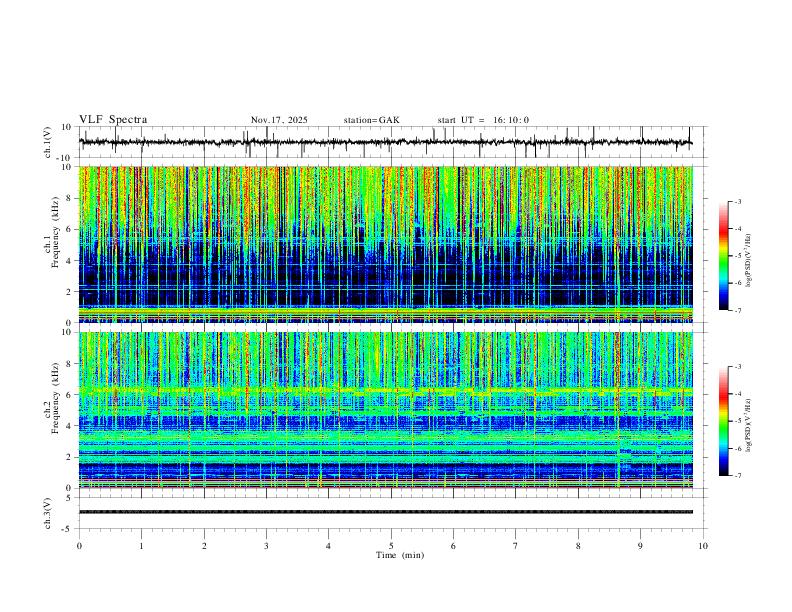Click the '10' tick on time axis
Screen dimensions: 792x612
pyautogui.click(x=703, y=546)
